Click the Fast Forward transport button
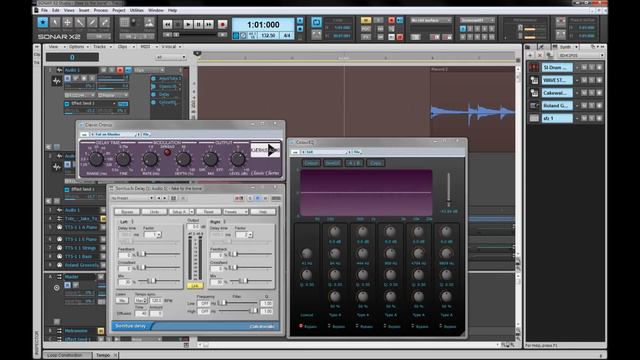Screen dimensions: 640x360 (x=209, y=24)
